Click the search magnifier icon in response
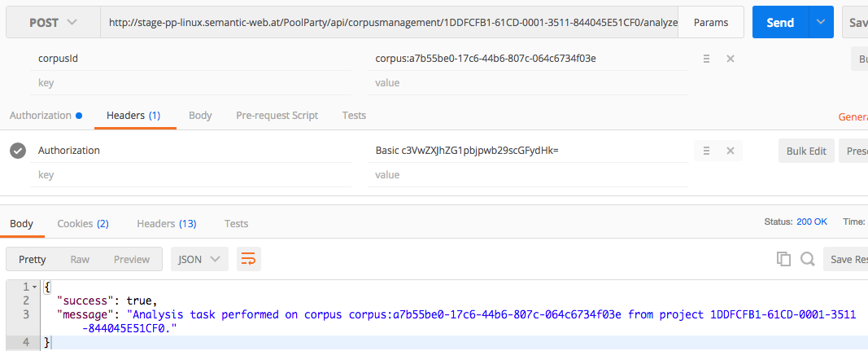This screenshot has width=868, height=351. tap(807, 259)
